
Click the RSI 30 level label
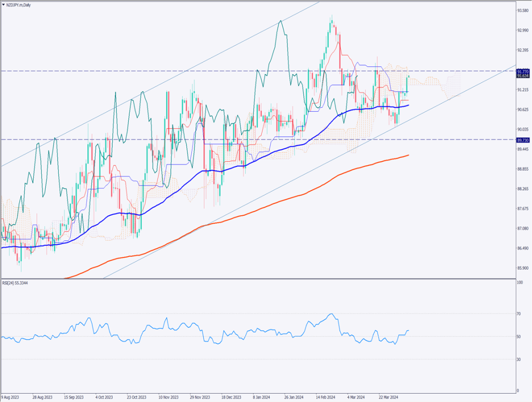coord(519,359)
